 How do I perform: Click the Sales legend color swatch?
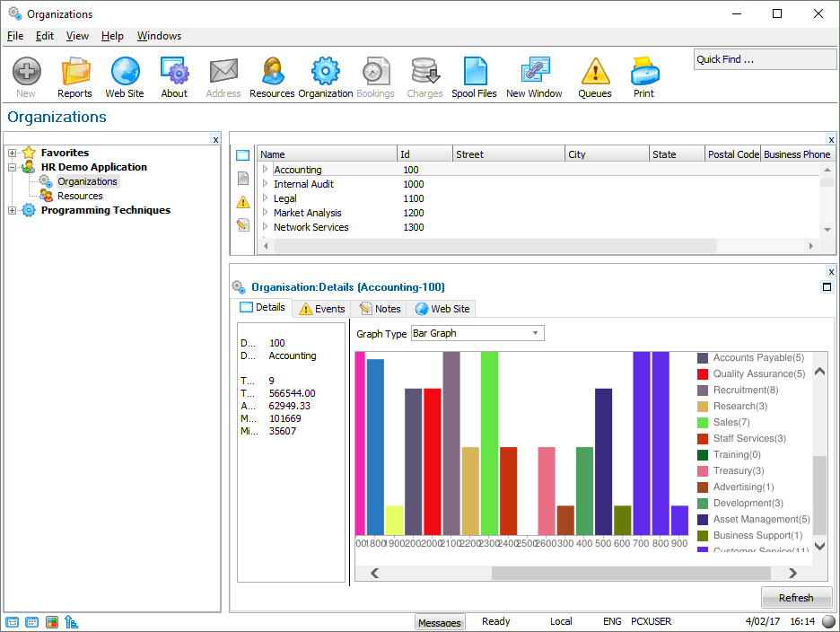703,423
